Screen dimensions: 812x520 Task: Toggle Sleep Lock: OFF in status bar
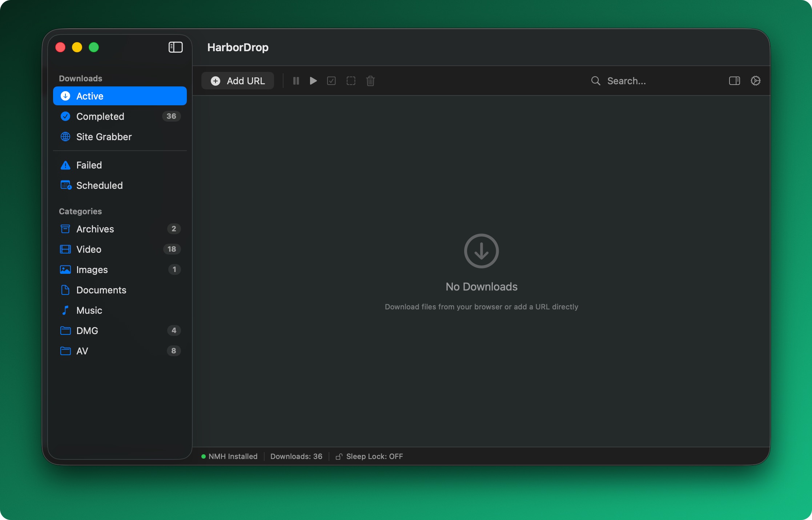point(369,456)
